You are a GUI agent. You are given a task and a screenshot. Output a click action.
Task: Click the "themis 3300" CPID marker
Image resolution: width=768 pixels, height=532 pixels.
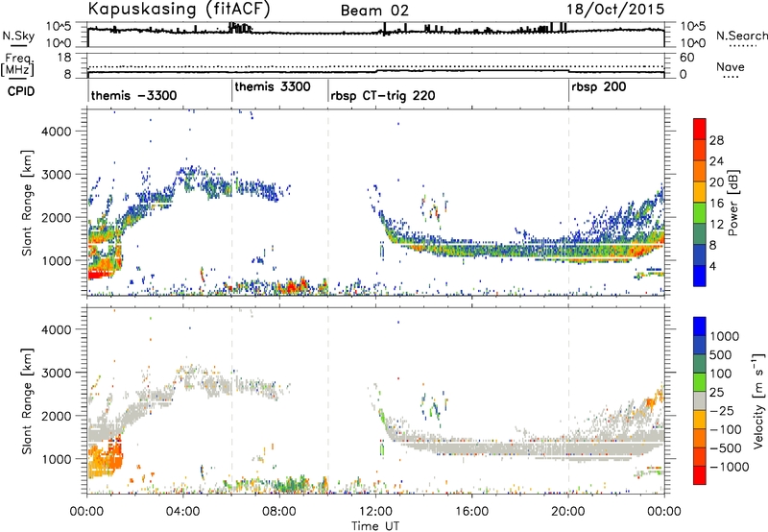point(273,86)
